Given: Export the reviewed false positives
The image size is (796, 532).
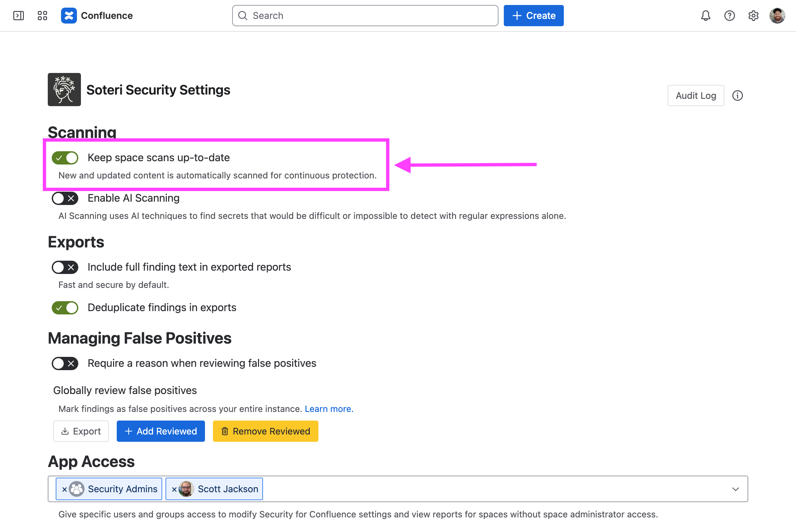Looking at the screenshot, I should (x=81, y=431).
